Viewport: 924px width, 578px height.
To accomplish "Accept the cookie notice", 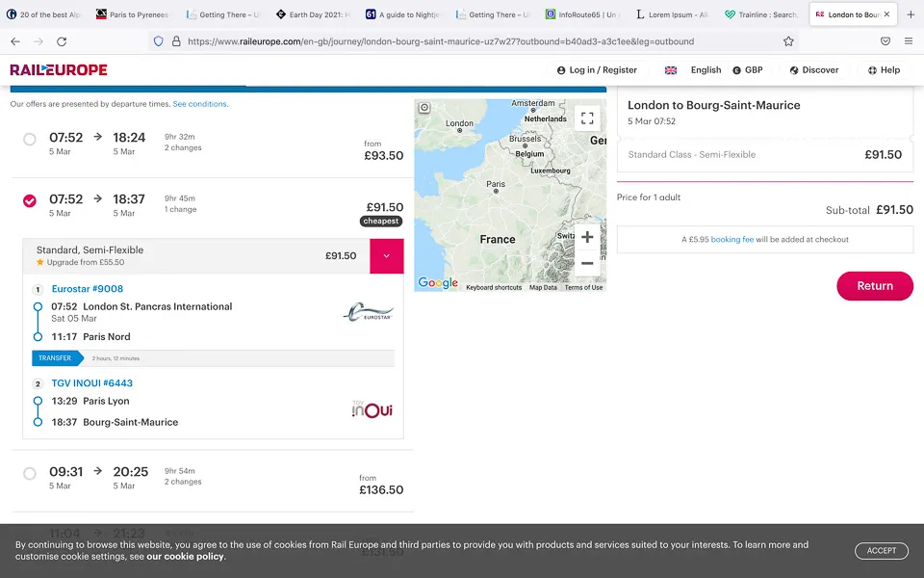I will pyautogui.click(x=881, y=551).
